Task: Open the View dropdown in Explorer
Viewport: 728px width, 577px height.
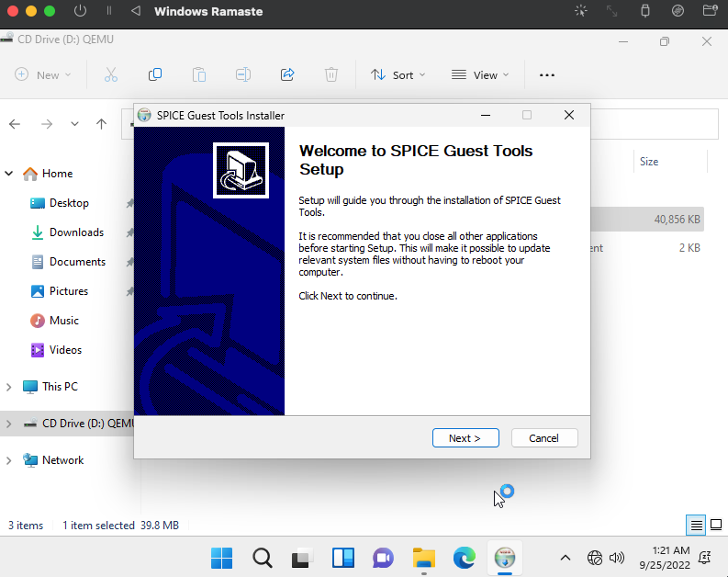Action: [480, 74]
